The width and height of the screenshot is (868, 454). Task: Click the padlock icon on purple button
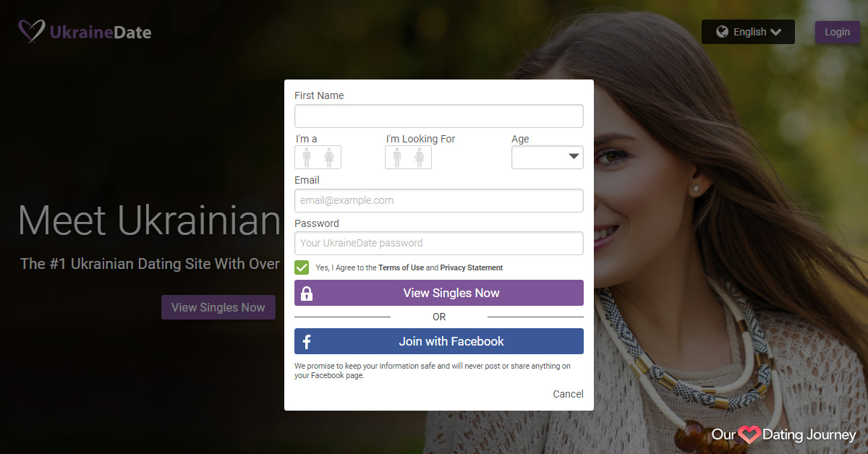click(307, 294)
